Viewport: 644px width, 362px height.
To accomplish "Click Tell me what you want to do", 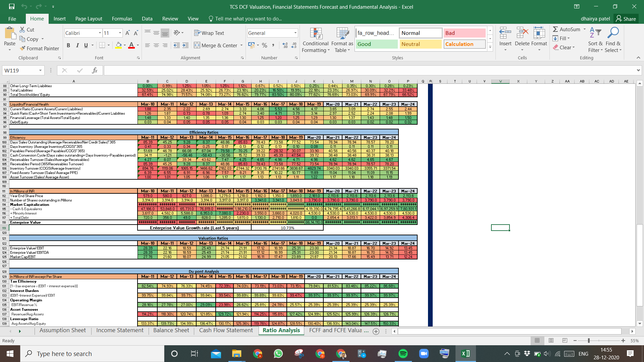I will [x=245, y=19].
